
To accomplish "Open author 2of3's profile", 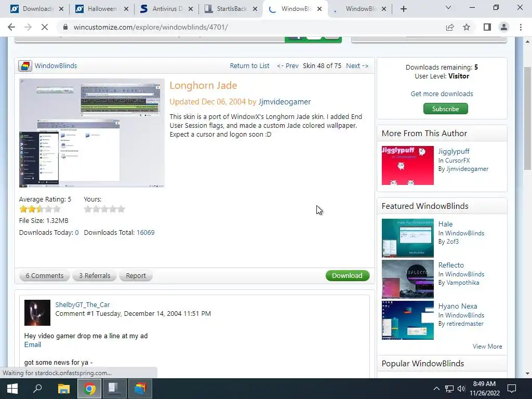I will (453, 242).
